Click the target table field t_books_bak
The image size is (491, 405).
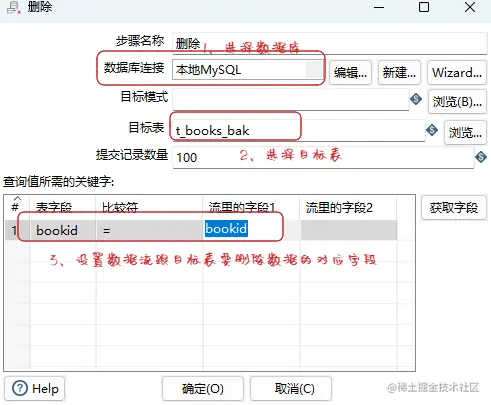tap(298, 130)
